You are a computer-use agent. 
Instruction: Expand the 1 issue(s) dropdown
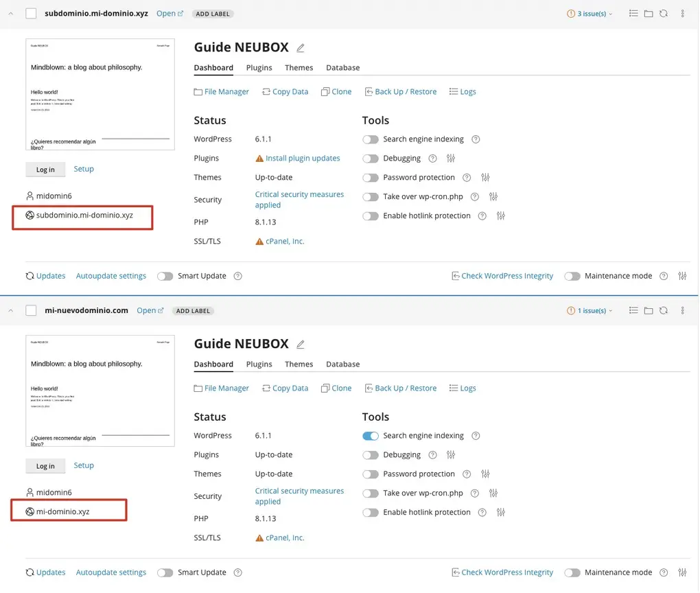coord(590,311)
